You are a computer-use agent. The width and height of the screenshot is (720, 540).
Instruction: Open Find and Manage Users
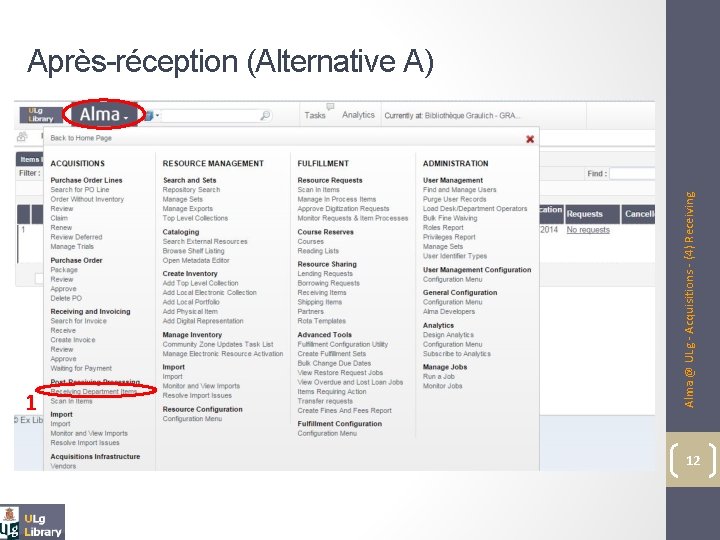[x=460, y=190]
